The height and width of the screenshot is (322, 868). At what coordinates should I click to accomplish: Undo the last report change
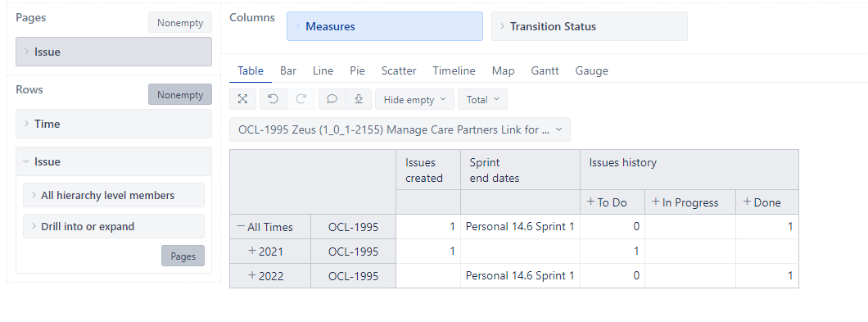[273, 99]
